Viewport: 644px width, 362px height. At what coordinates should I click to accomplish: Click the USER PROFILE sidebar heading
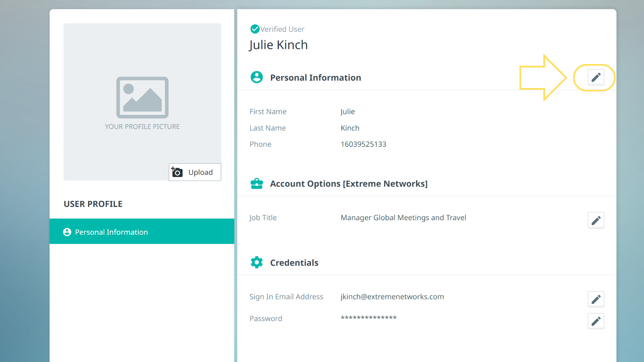pyautogui.click(x=93, y=204)
